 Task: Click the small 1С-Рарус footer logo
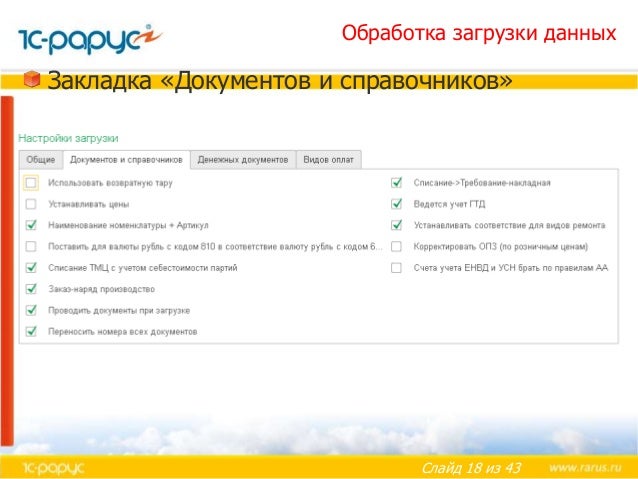[x=53, y=468]
